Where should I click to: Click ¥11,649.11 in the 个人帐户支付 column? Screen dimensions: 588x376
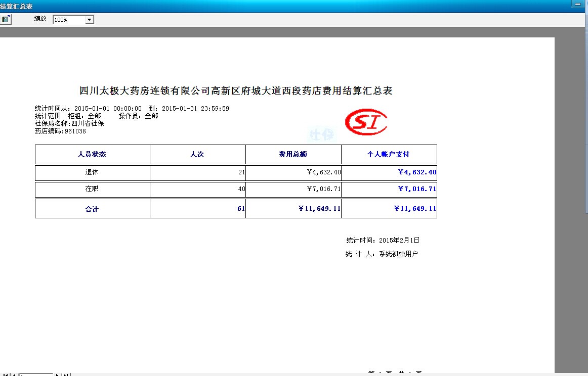pos(415,209)
